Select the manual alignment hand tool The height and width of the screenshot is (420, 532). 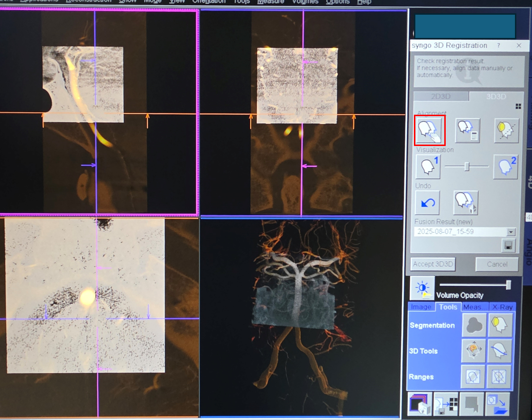(430, 131)
